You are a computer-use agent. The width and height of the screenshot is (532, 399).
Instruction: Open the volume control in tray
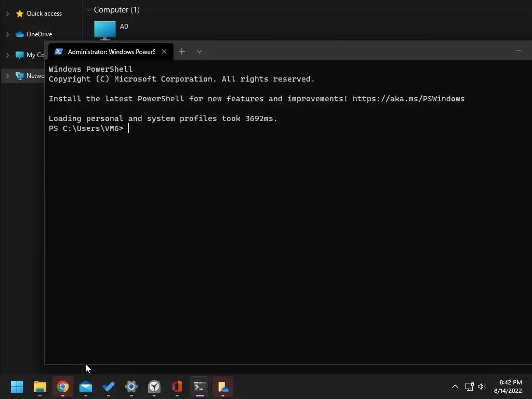[x=482, y=387]
